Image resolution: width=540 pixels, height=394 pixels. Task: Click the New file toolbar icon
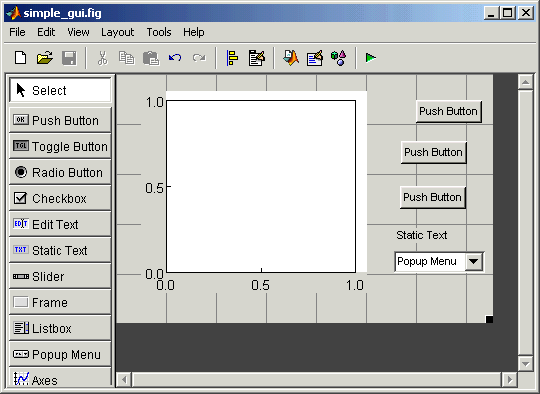(x=20, y=58)
